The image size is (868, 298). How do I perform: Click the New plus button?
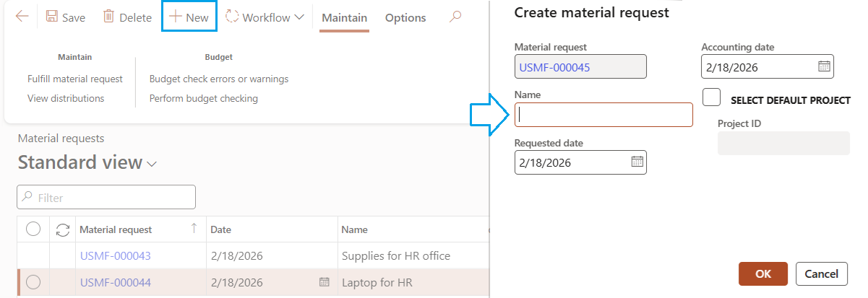tap(189, 17)
